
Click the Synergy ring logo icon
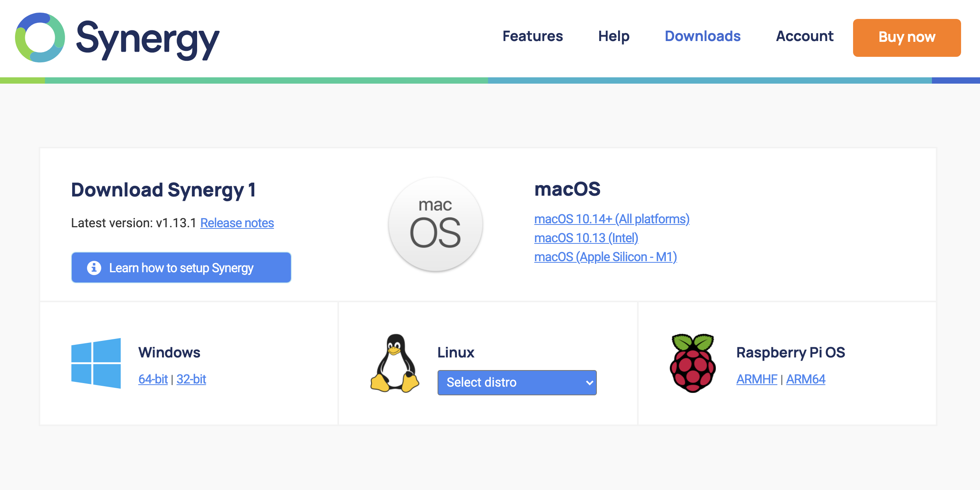pyautogui.click(x=40, y=37)
